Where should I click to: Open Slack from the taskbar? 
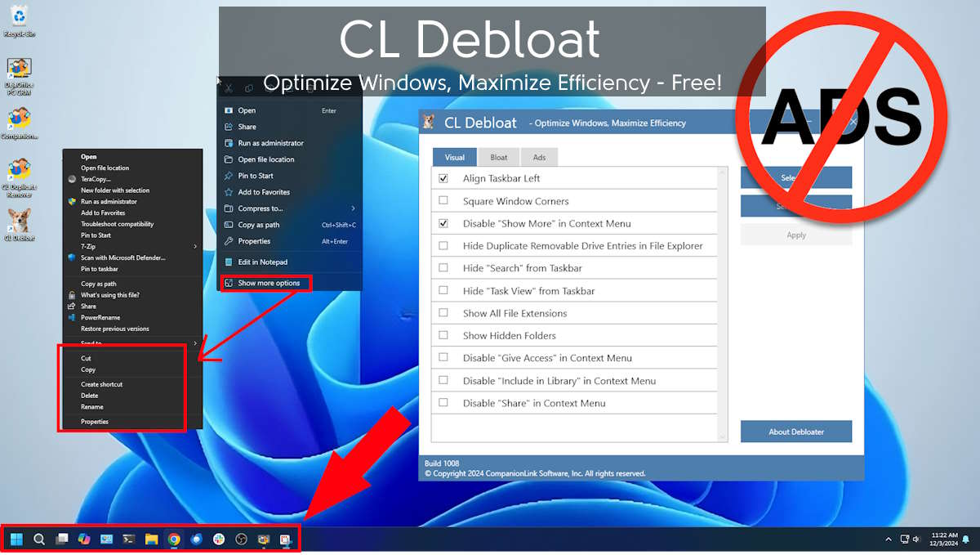(219, 539)
